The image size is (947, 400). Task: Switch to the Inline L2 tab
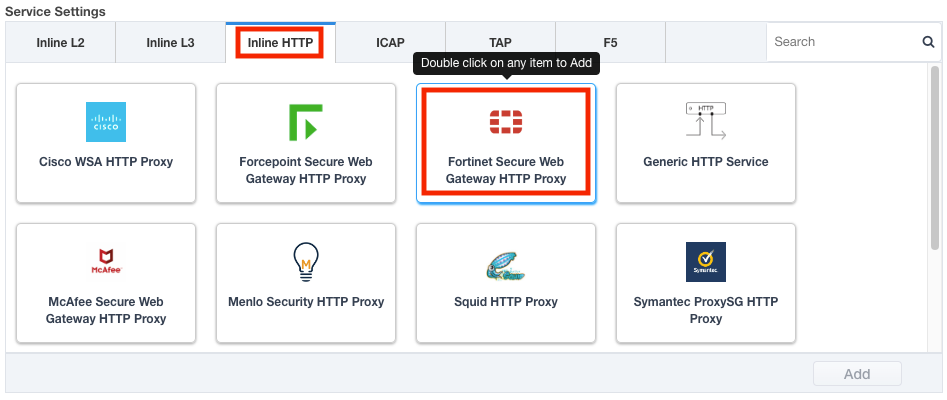tap(61, 42)
